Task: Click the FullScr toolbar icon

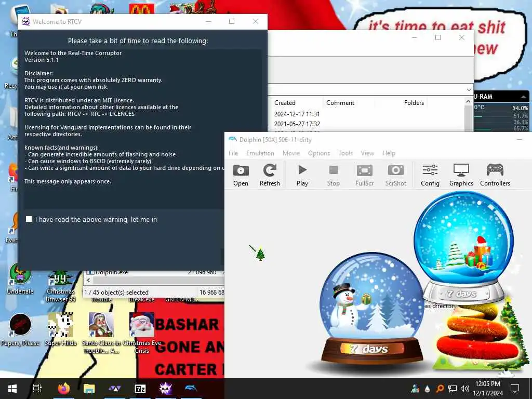Action: click(364, 175)
